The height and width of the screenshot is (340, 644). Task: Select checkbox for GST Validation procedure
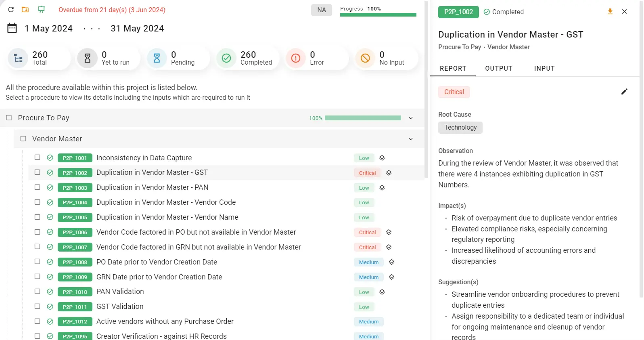tap(38, 306)
